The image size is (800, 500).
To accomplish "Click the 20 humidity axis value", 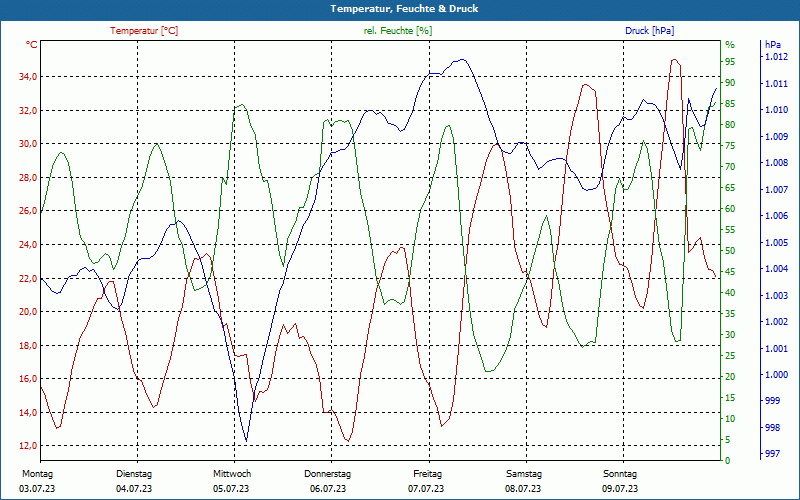I will [x=730, y=377].
